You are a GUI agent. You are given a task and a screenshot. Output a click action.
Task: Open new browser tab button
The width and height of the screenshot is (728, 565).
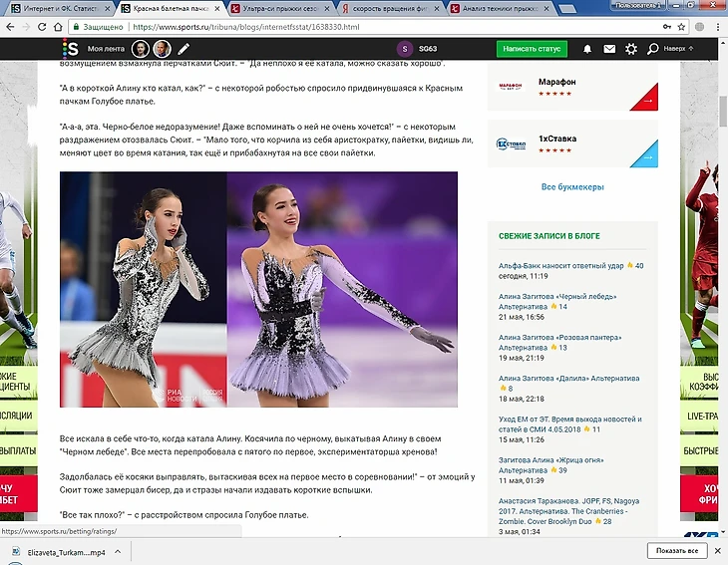(x=567, y=9)
